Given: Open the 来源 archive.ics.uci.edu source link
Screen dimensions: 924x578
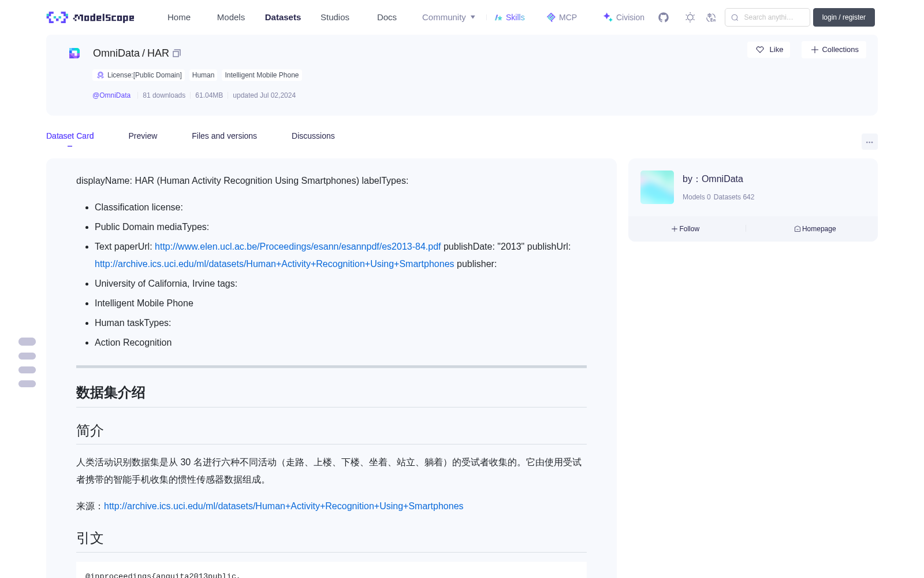Looking at the screenshot, I should (284, 506).
